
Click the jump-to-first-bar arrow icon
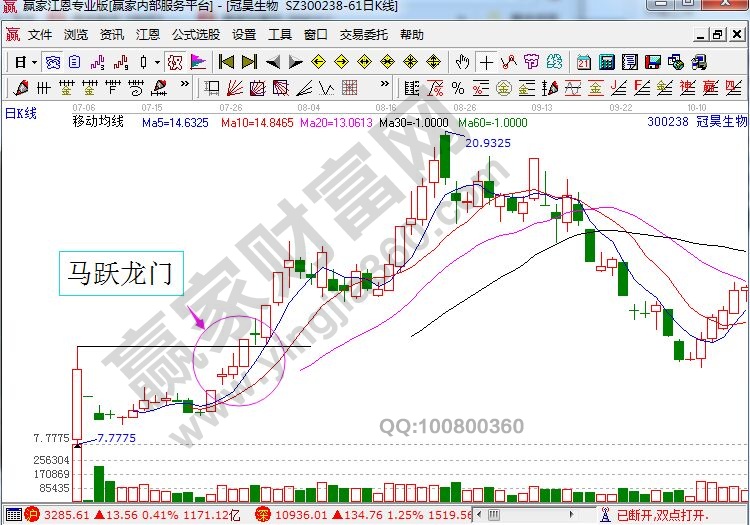pyautogui.click(x=227, y=62)
